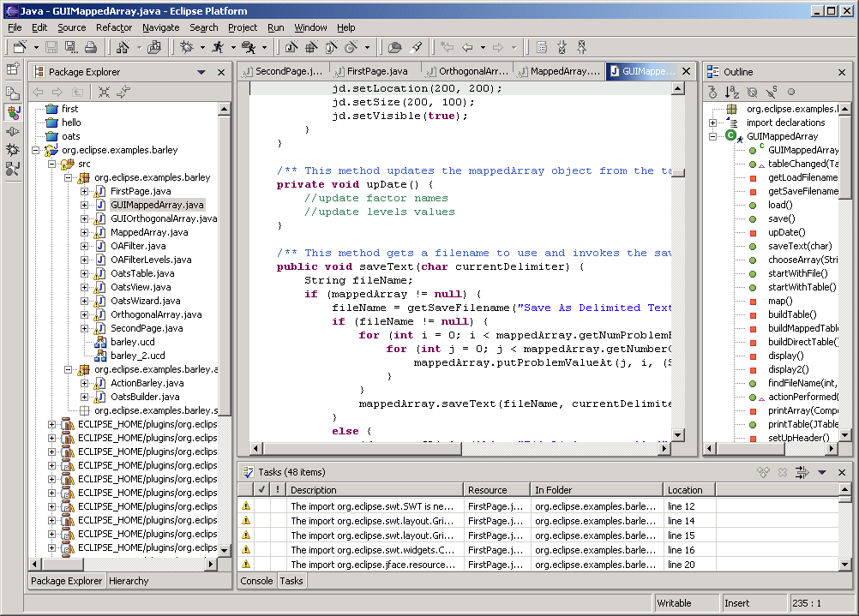Open the Refactor menu
Viewport: 859px width, 616px height.
click(114, 27)
